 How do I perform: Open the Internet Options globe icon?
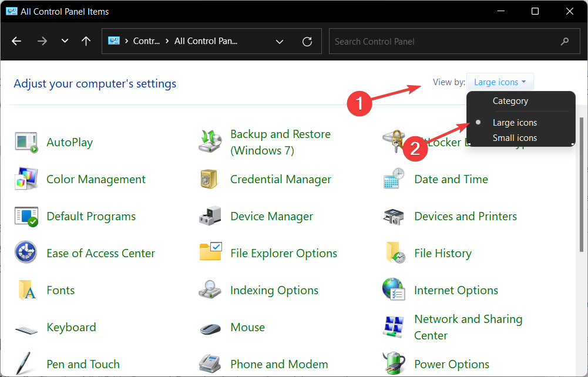393,290
